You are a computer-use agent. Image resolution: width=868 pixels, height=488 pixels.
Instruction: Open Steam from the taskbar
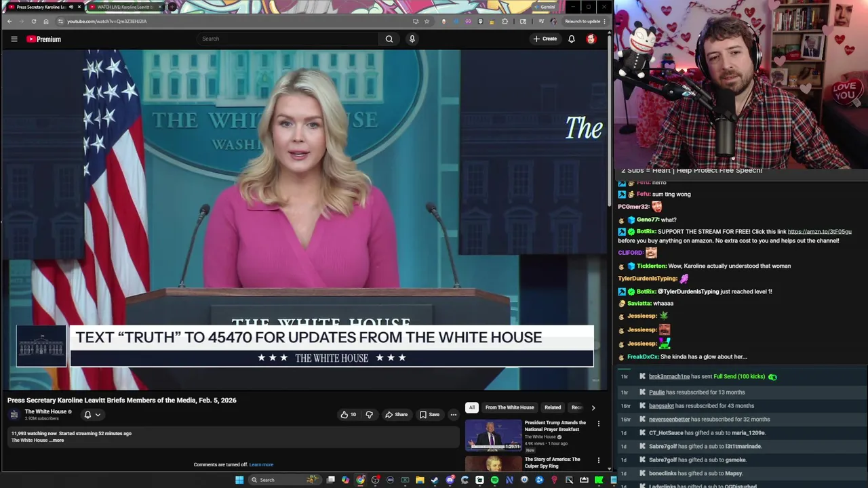point(435,480)
